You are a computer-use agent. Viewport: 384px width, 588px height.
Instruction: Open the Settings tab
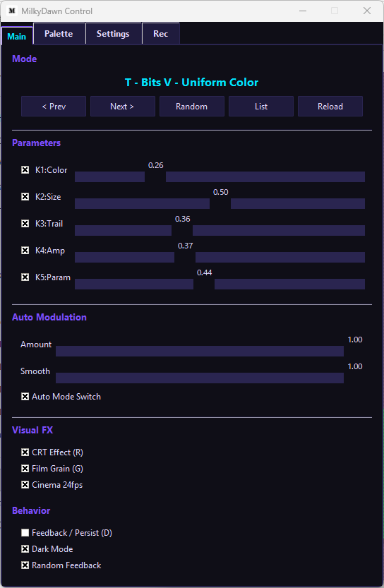(113, 34)
